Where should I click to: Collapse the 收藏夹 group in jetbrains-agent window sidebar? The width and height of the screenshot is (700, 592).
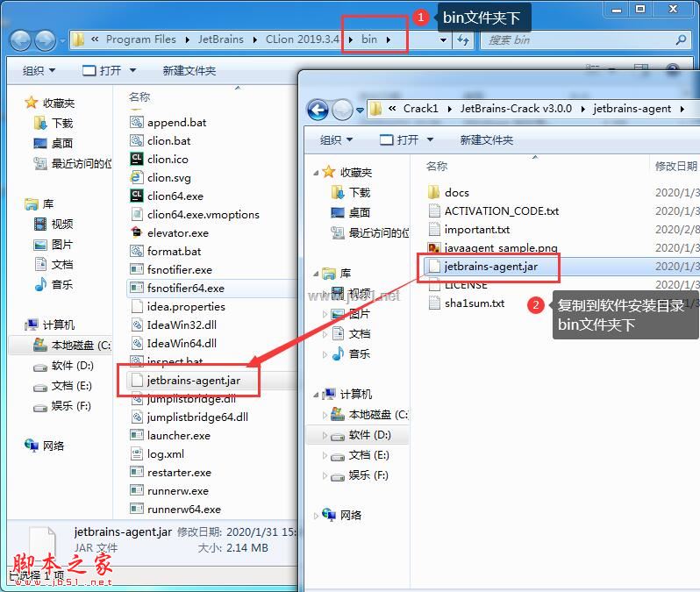pos(316,173)
